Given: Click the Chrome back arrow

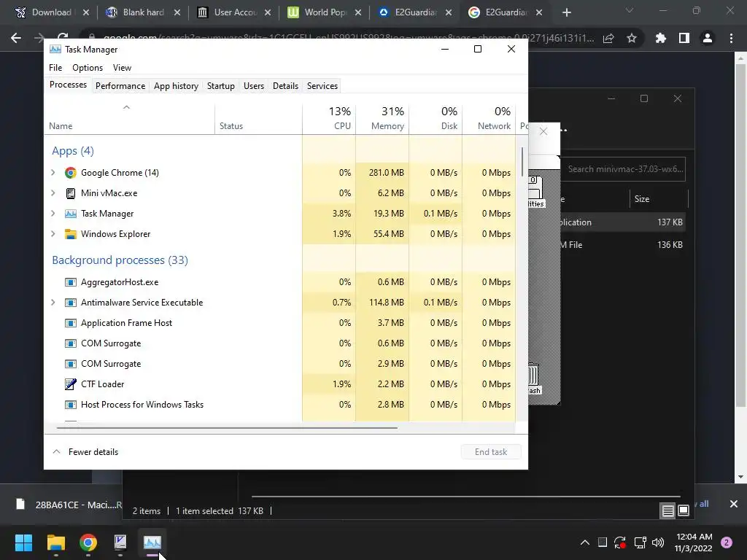Looking at the screenshot, I should [x=16, y=38].
